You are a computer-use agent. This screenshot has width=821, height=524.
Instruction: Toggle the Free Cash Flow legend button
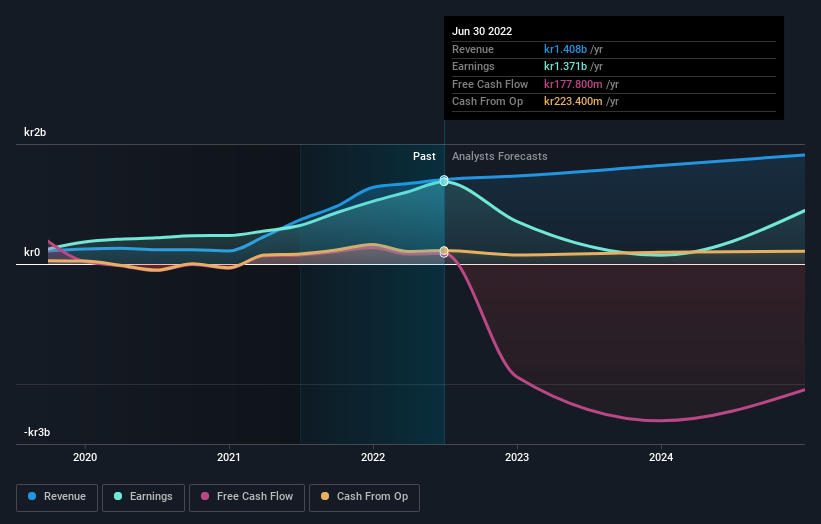click(247, 497)
